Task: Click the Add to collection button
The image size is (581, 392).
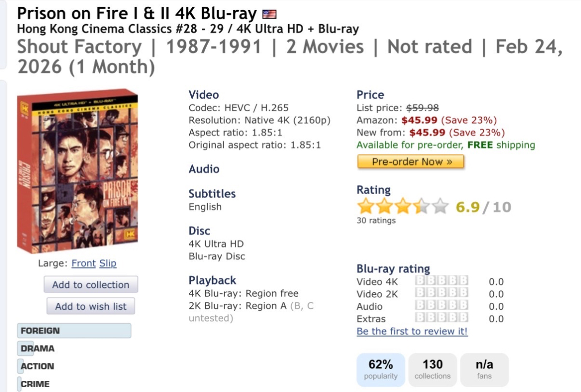Action: [x=91, y=285]
